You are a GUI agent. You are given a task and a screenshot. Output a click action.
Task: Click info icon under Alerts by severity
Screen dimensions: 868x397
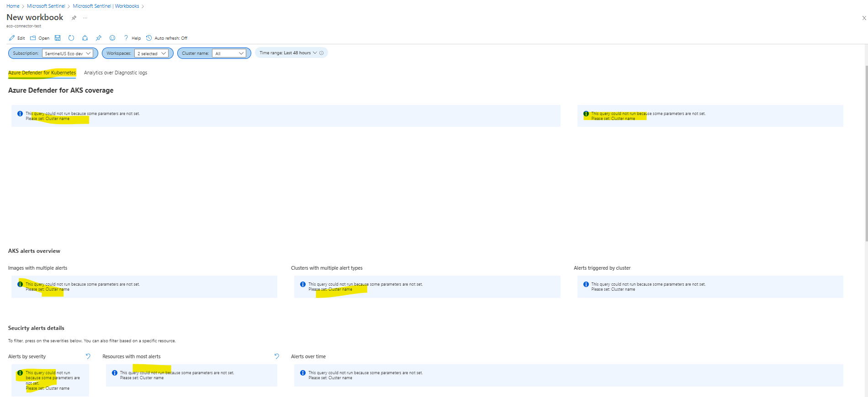click(20, 373)
